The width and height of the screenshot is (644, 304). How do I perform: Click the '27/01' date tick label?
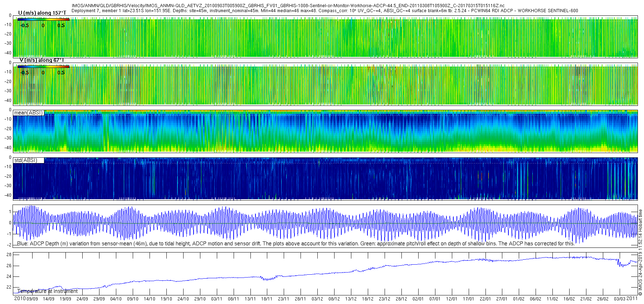coord(502,299)
